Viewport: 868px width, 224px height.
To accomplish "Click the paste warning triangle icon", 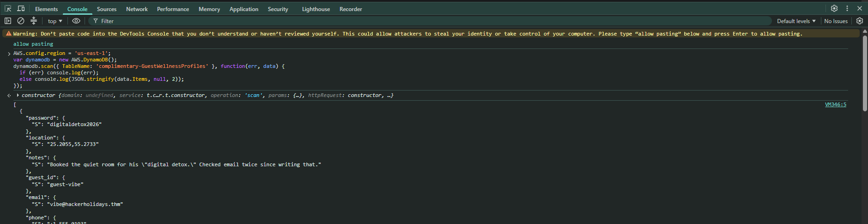I will click(8, 34).
